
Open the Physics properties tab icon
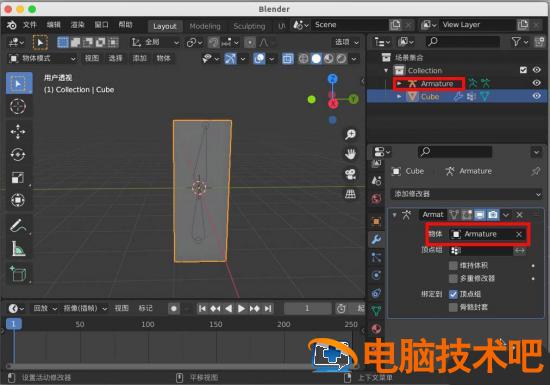pos(376,275)
